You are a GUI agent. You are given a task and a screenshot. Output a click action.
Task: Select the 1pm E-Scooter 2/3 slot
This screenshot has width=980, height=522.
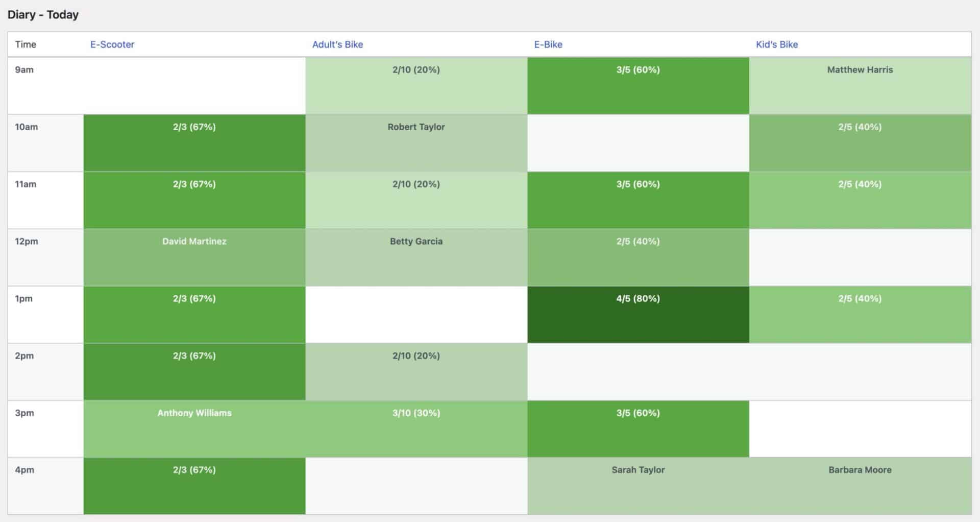point(194,315)
